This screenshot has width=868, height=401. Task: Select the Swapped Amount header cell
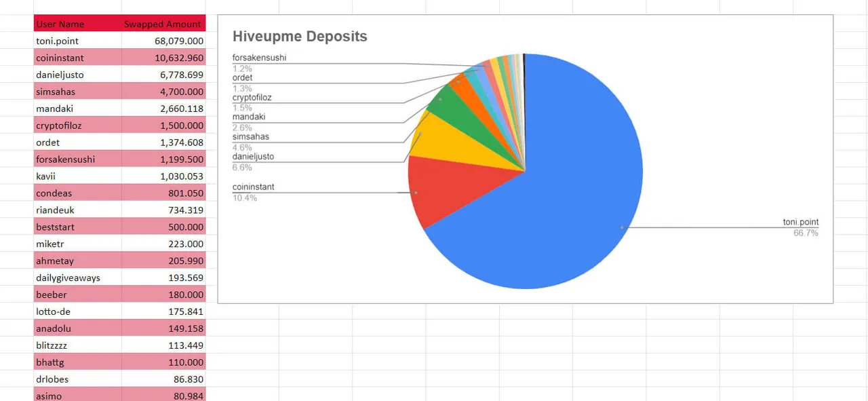coord(163,24)
